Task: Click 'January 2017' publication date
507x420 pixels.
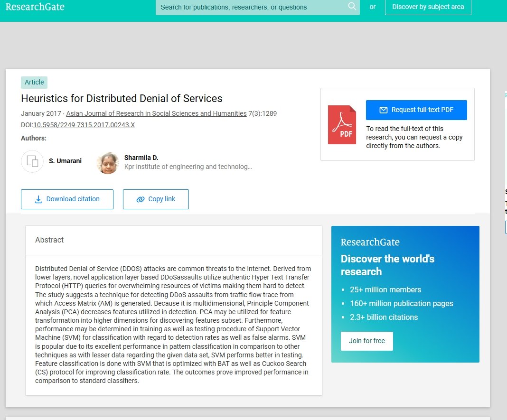Action: [x=41, y=113]
